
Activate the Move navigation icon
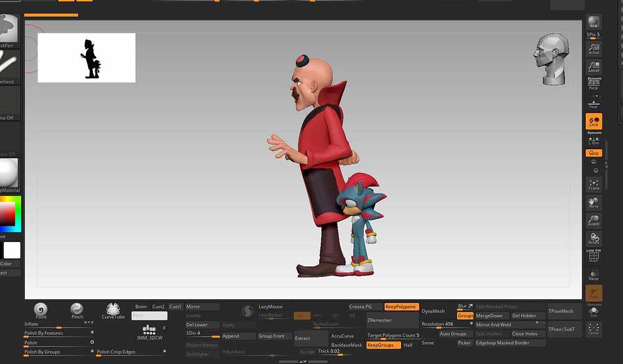click(x=594, y=202)
